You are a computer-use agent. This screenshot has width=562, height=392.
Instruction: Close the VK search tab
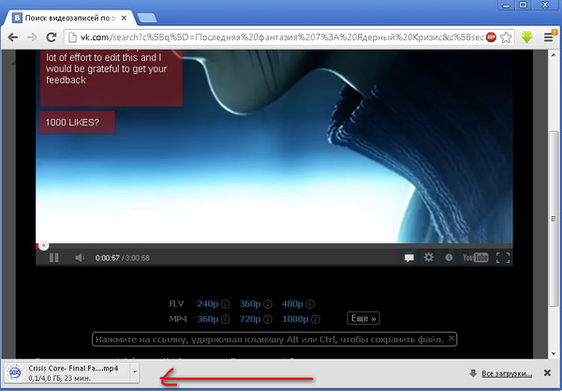(124, 18)
